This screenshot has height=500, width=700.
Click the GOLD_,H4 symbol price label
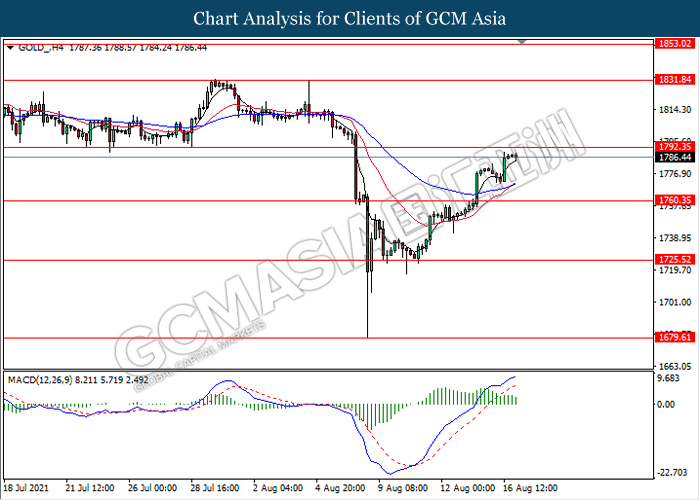coord(112,48)
